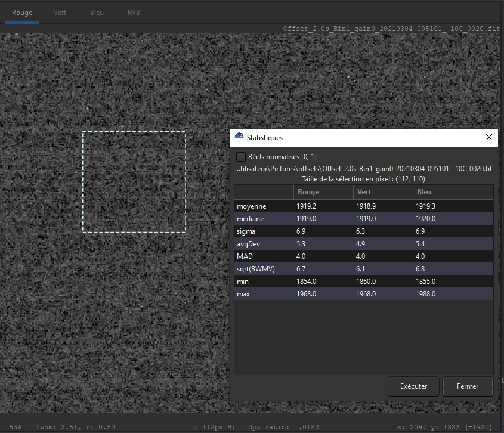
Task: Click the Siril logo in the Statistiques title bar
Action: [239, 137]
